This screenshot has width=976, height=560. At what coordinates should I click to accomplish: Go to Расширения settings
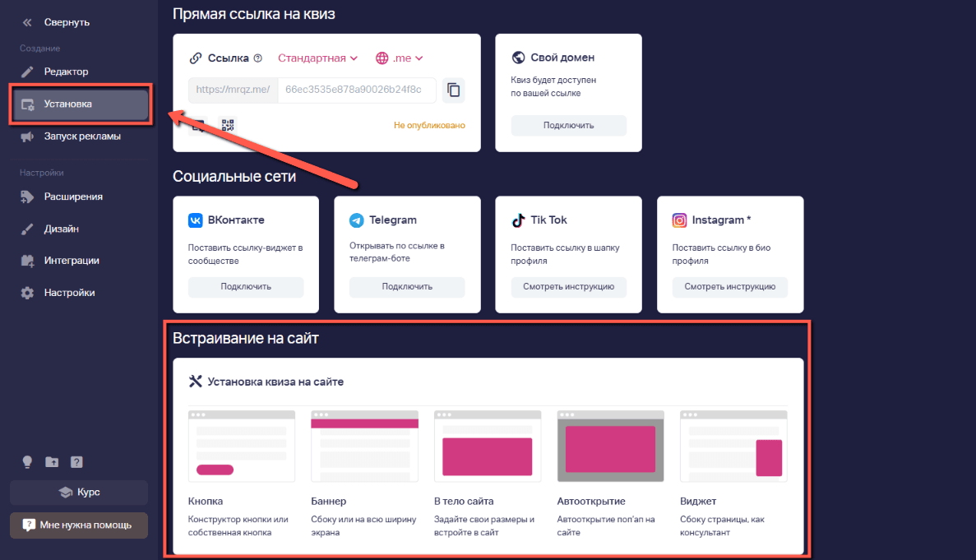coord(62,197)
